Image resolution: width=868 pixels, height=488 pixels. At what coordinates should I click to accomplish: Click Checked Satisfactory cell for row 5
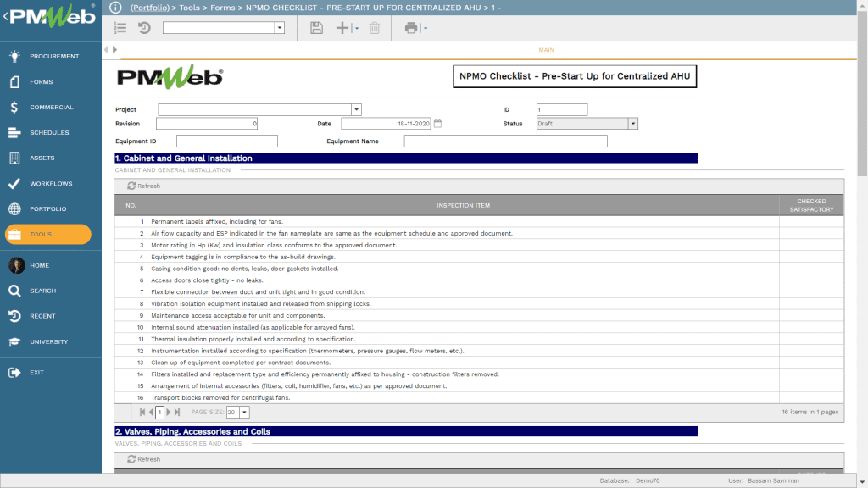tap(811, 269)
